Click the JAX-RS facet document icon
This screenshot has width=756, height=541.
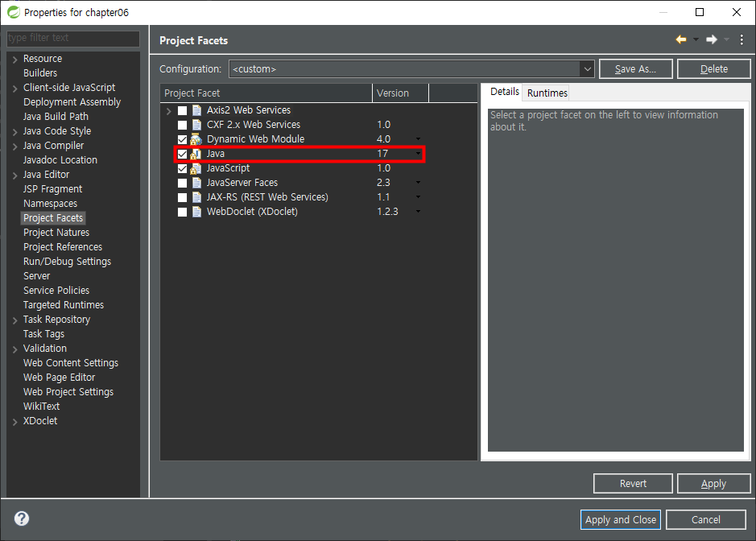click(x=196, y=197)
